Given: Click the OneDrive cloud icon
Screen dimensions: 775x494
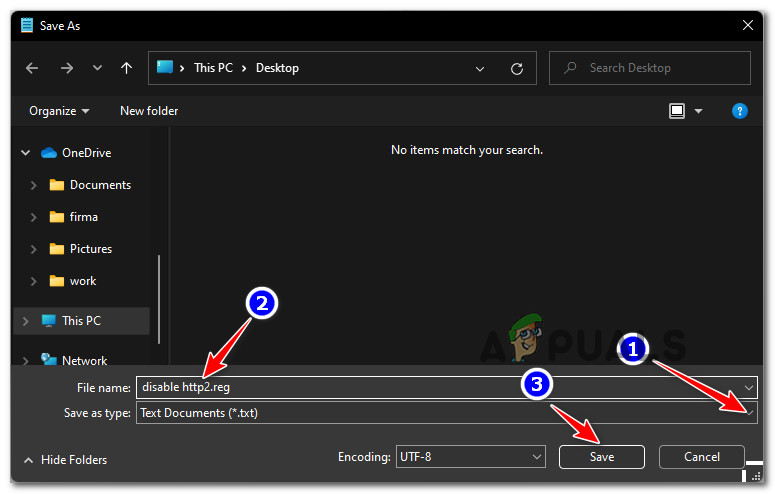Looking at the screenshot, I should 48,152.
